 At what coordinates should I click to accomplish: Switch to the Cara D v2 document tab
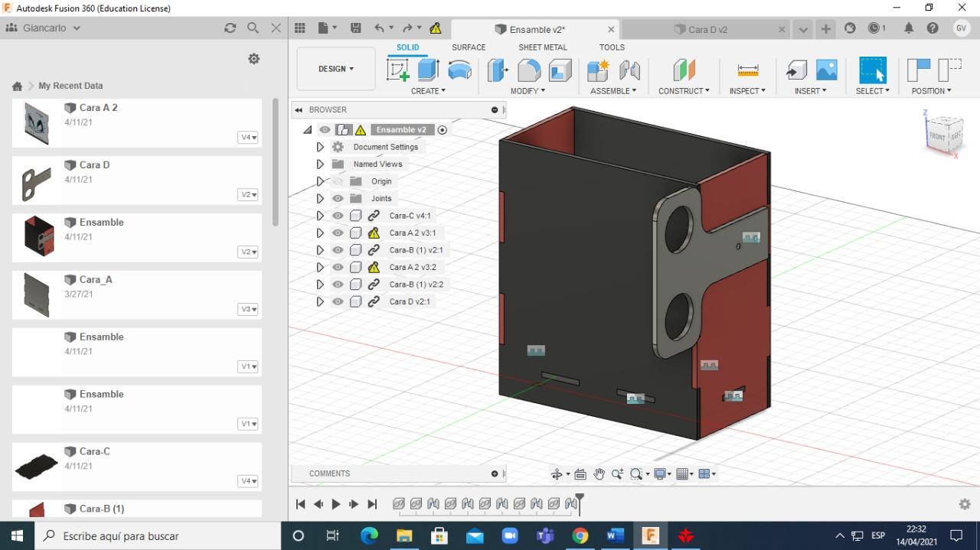click(707, 30)
